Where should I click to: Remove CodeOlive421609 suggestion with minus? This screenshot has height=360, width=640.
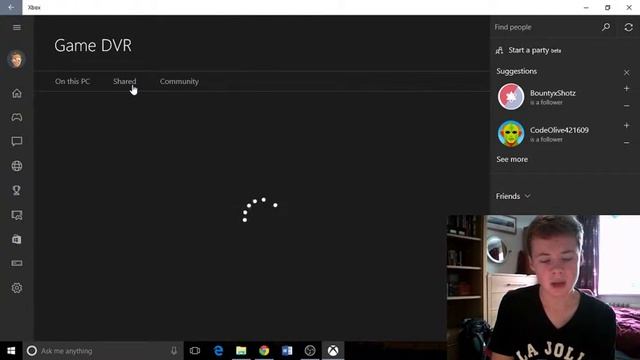point(627,142)
